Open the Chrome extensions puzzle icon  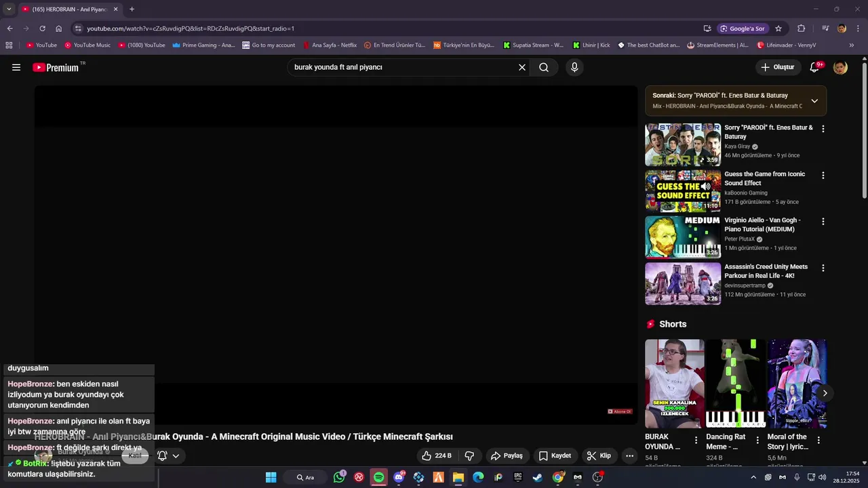pos(802,28)
